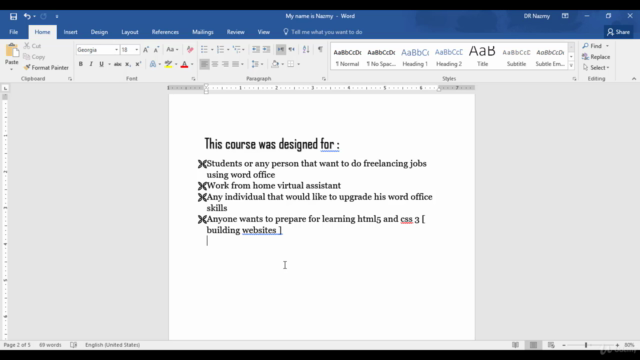Apply the red font color
640x360 pixels.
point(184,64)
